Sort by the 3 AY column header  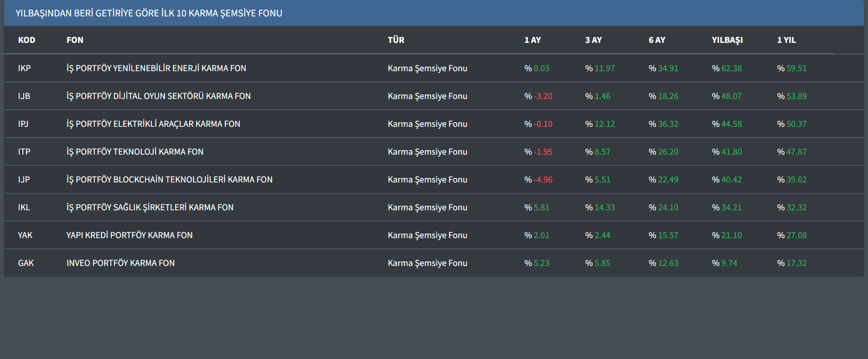pos(593,40)
